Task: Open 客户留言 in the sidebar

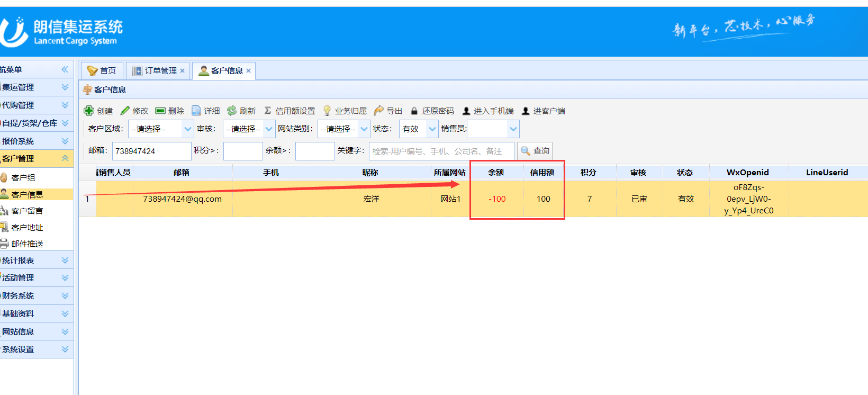Action: tap(27, 211)
